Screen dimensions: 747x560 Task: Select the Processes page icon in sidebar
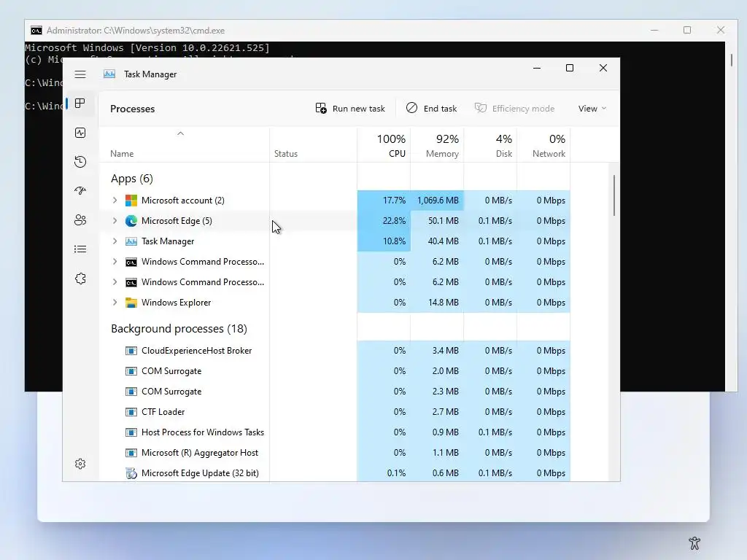80,104
